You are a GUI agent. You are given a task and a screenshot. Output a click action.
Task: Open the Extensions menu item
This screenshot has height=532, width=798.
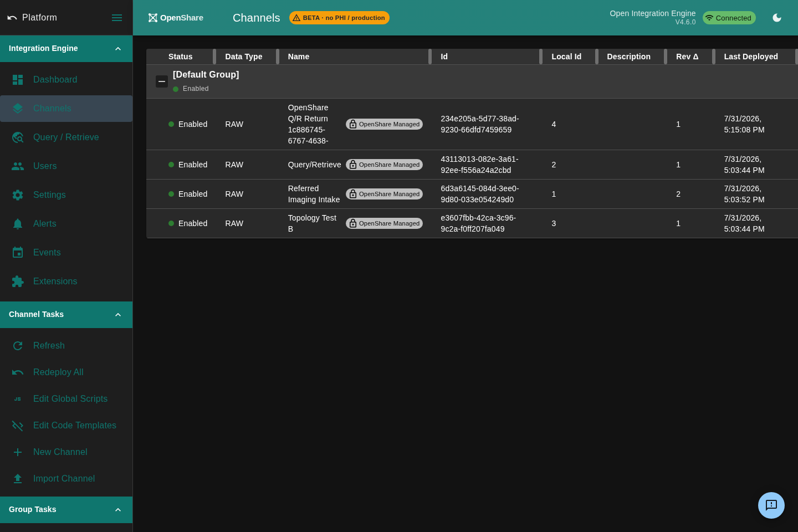(66, 282)
